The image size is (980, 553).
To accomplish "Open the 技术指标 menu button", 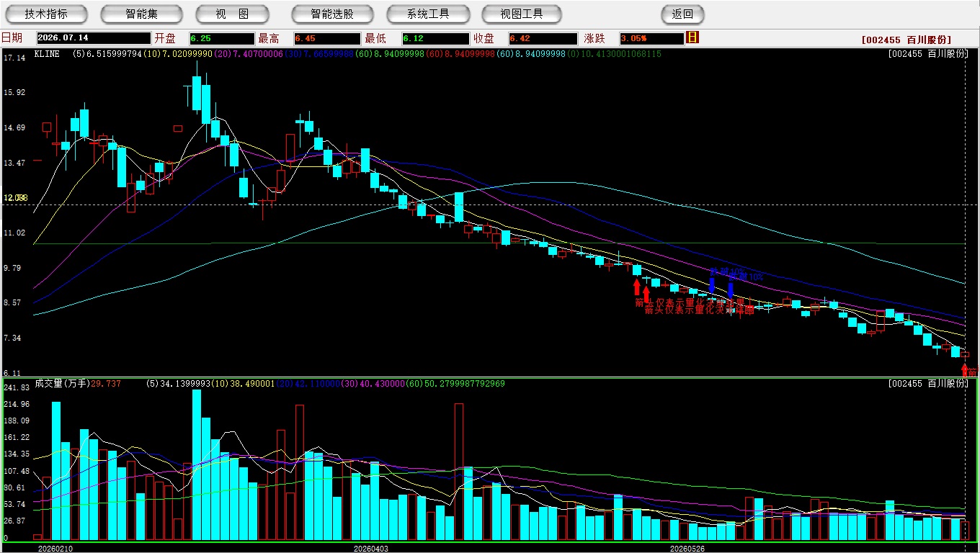I will 46,14.
